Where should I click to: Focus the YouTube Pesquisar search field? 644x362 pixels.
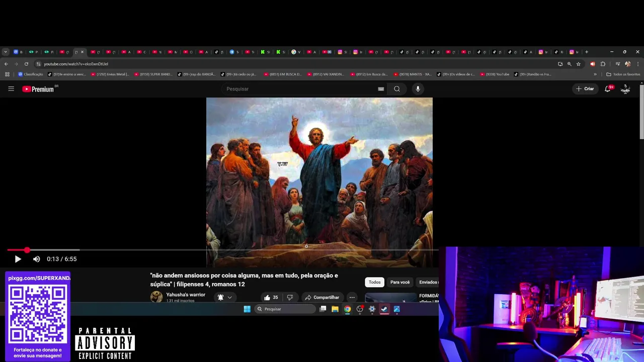point(299,89)
